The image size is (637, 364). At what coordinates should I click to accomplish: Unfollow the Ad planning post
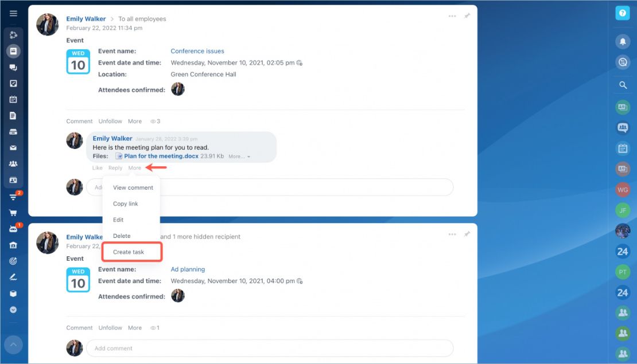point(110,328)
